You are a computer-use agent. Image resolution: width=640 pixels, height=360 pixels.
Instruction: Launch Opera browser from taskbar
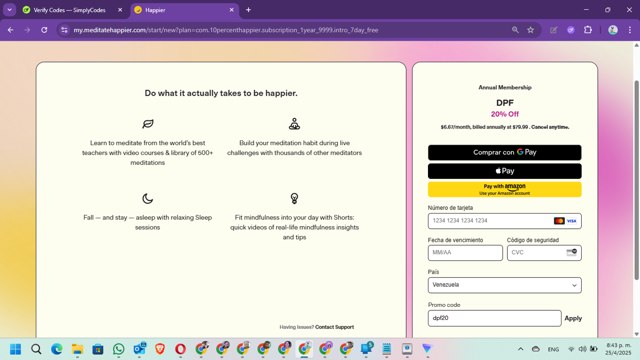point(180,349)
